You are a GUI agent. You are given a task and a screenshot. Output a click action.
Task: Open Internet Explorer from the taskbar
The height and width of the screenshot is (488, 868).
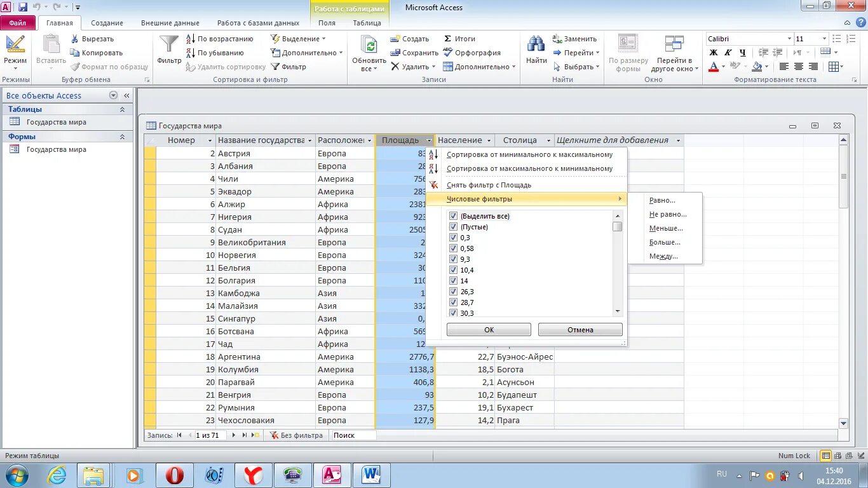point(57,475)
